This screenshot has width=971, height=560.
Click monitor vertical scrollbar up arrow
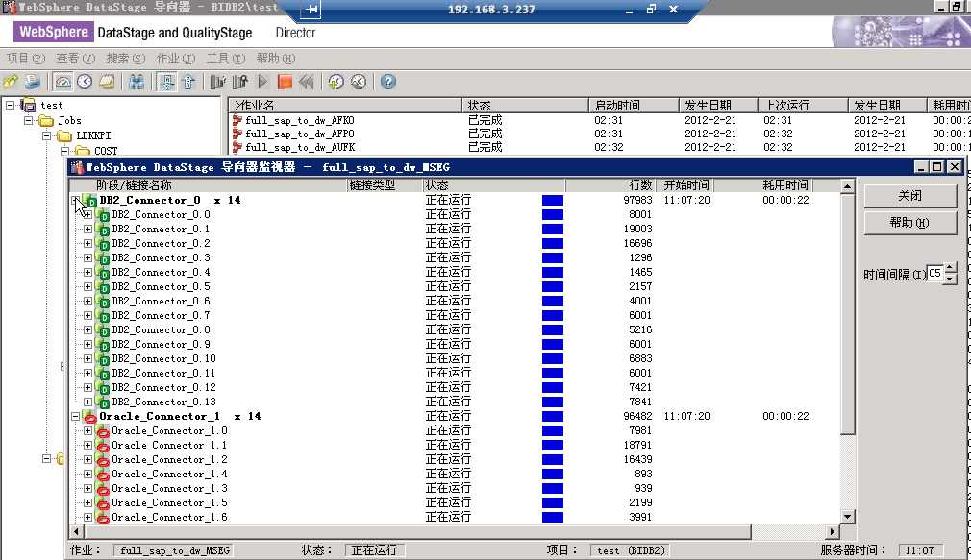847,185
